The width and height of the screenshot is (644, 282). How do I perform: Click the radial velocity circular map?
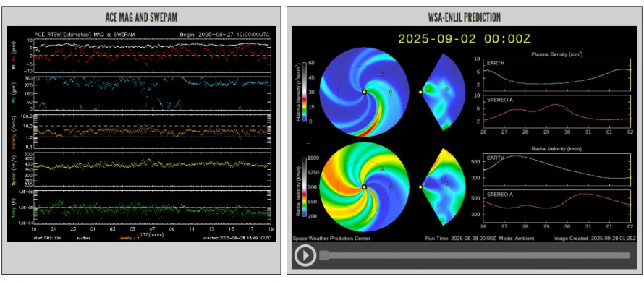pyautogui.click(x=364, y=187)
